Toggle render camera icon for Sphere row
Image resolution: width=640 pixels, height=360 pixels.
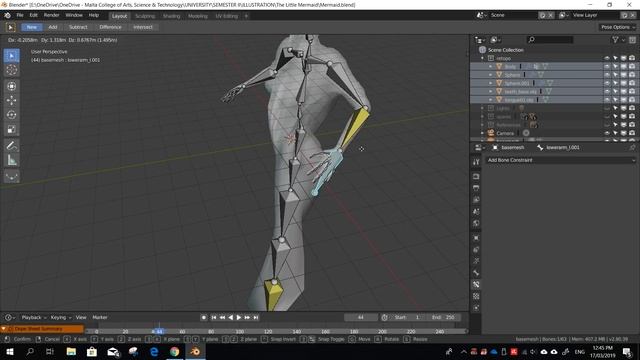pos(632,75)
